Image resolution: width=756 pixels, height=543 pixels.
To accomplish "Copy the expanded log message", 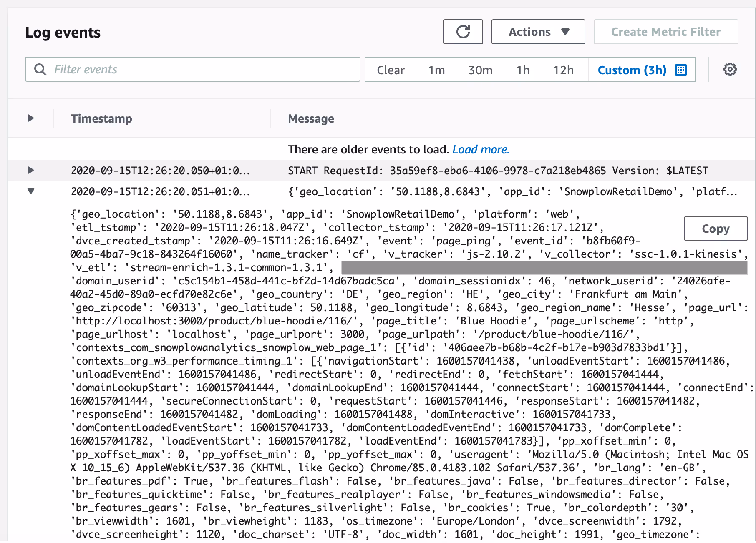I will click(716, 229).
